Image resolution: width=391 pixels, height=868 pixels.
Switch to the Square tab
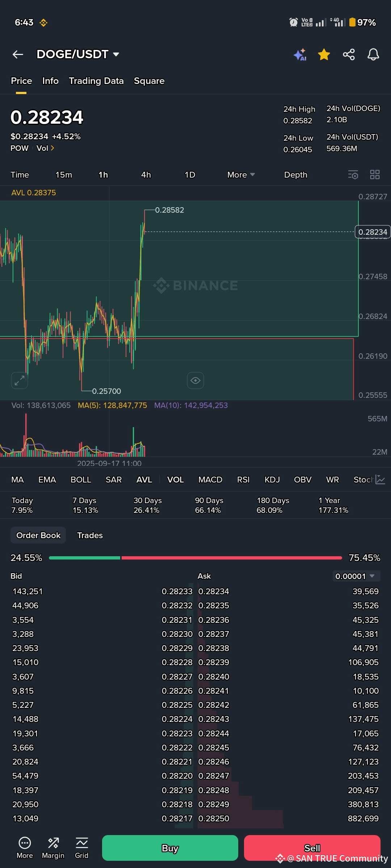click(x=149, y=81)
